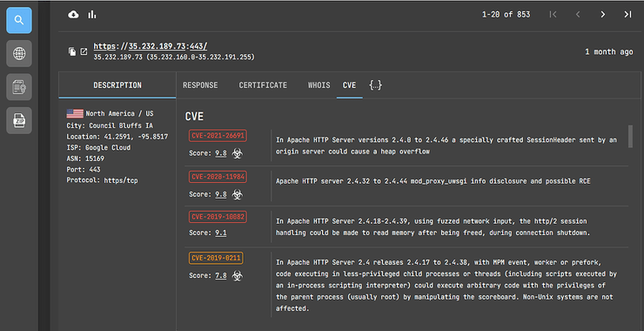
Task: Go to the next results page
Action: [x=602, y=15]
